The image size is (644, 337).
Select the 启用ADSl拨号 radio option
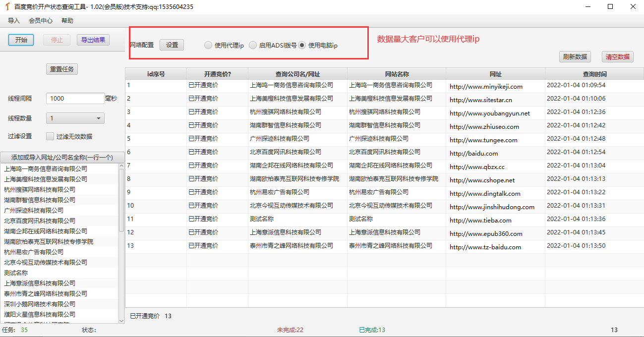click(253, 46)
